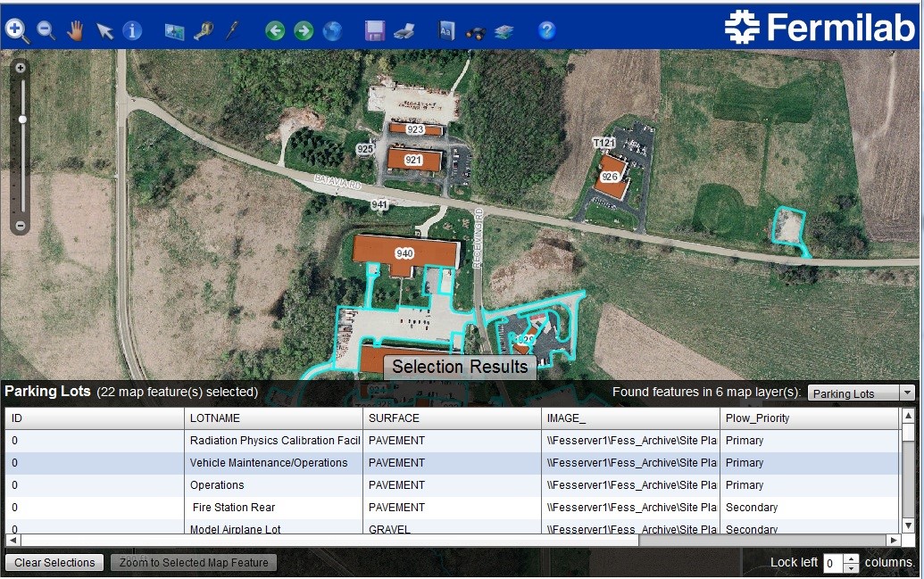Click the floppy disk save icon

375,30
